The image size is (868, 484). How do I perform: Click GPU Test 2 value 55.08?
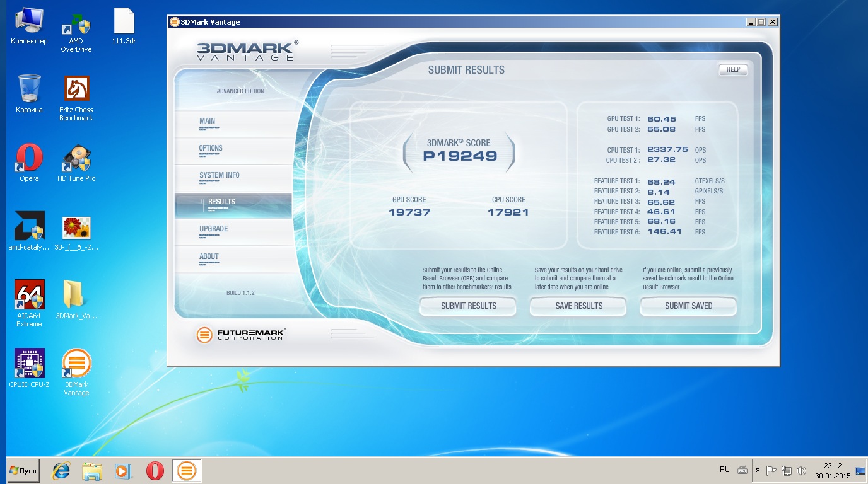point(662,129)
